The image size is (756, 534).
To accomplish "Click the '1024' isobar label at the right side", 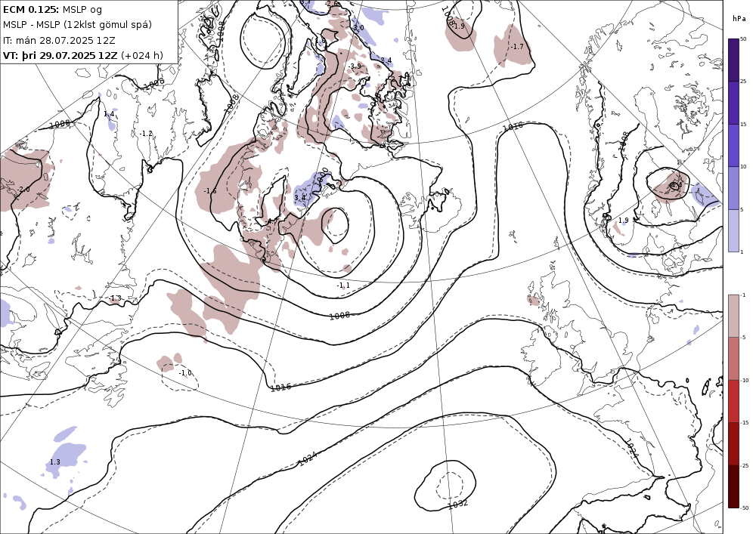I will (632, 447).
